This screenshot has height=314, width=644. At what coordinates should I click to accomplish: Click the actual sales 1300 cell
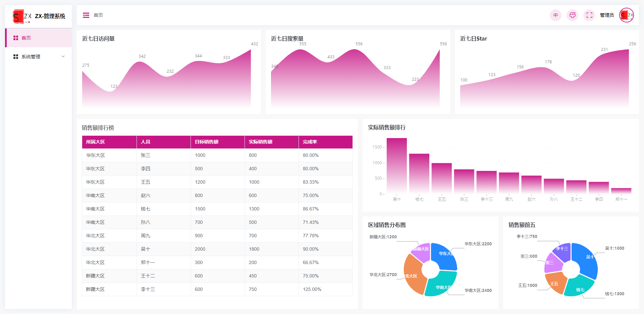(272, 209)
